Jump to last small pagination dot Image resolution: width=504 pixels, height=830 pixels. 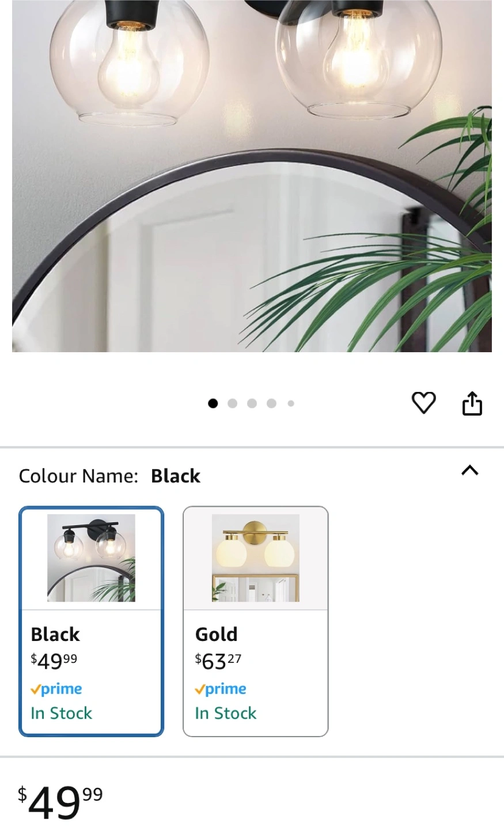point(291,403)
